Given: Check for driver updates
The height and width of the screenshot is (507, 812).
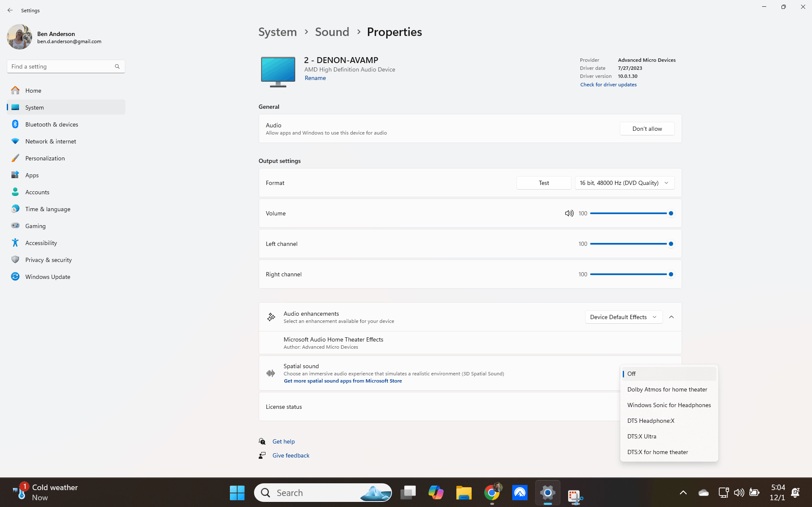Looking at the screenshot, I should (x=608, y=85).
